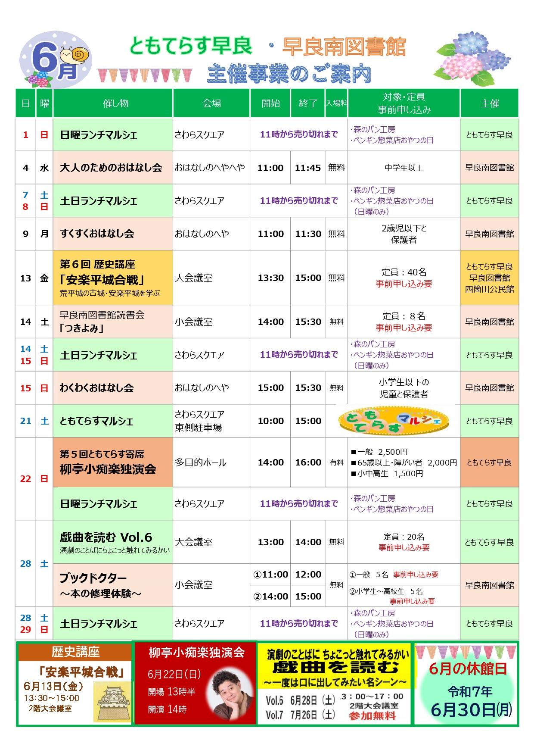Click the おはなしのへやへや venue cell
534x756 pixels.
[x=211, y=168]
